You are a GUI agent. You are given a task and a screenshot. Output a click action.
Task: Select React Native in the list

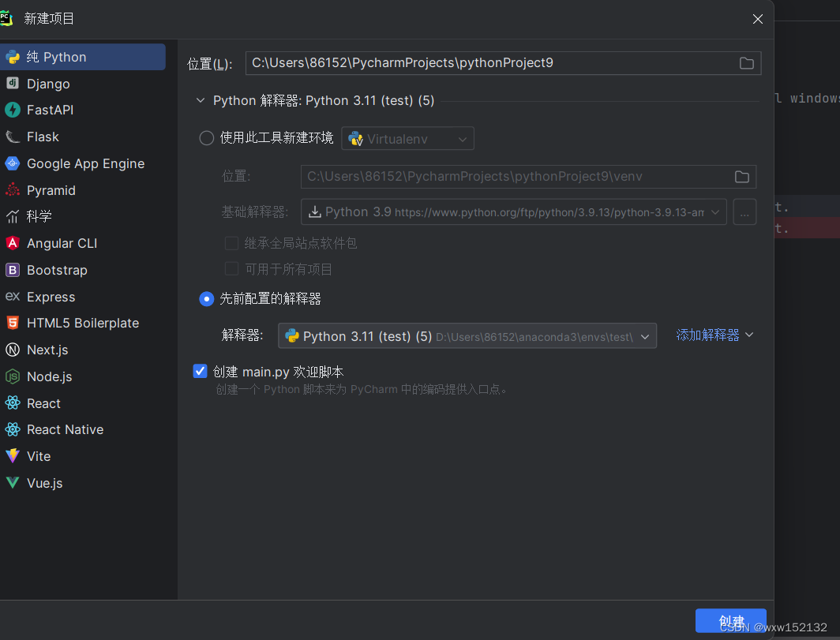point(82,429)
